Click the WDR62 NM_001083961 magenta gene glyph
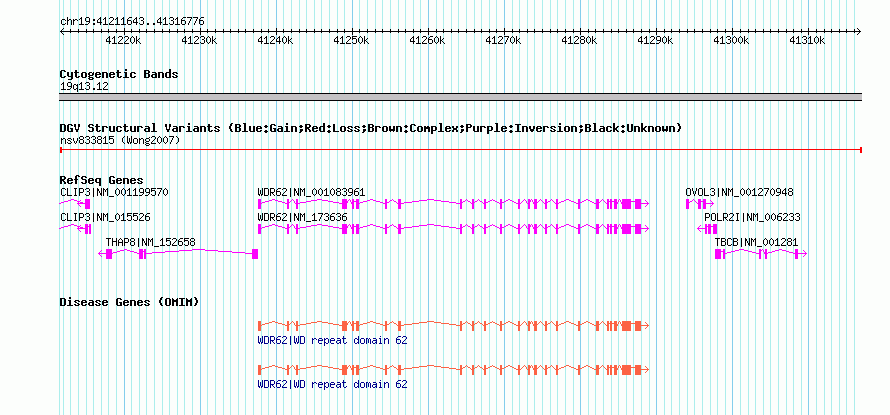This screenshot has height=415, width=890. point(453,203)
